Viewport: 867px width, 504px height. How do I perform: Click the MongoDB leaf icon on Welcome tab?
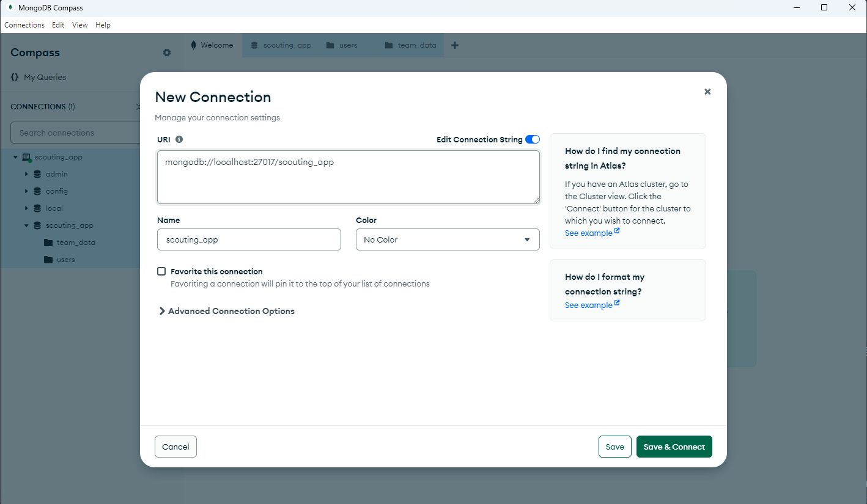194,45
